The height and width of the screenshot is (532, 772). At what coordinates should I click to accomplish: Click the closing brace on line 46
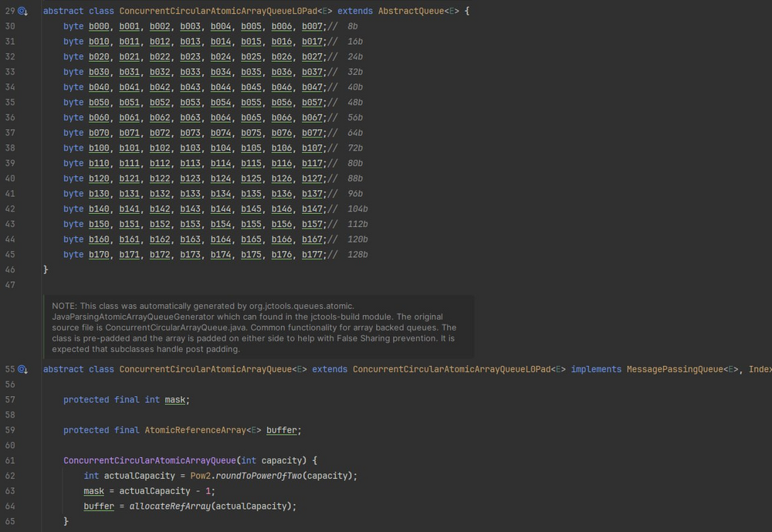pos(46,270)
